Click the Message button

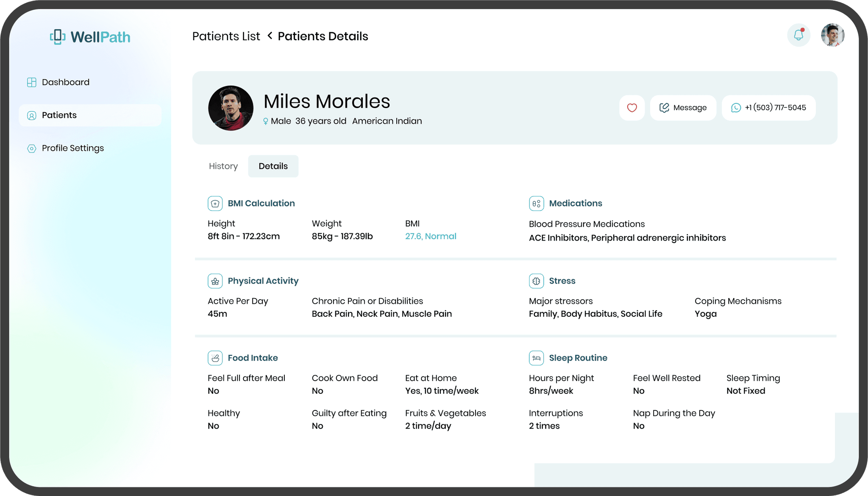click(683, 108)
